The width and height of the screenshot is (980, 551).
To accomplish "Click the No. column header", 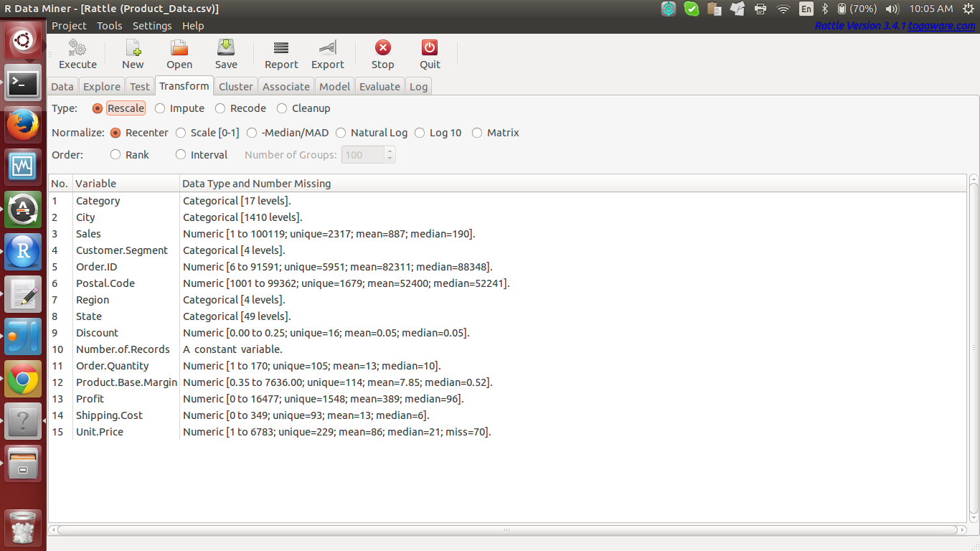I will [60, 184].
